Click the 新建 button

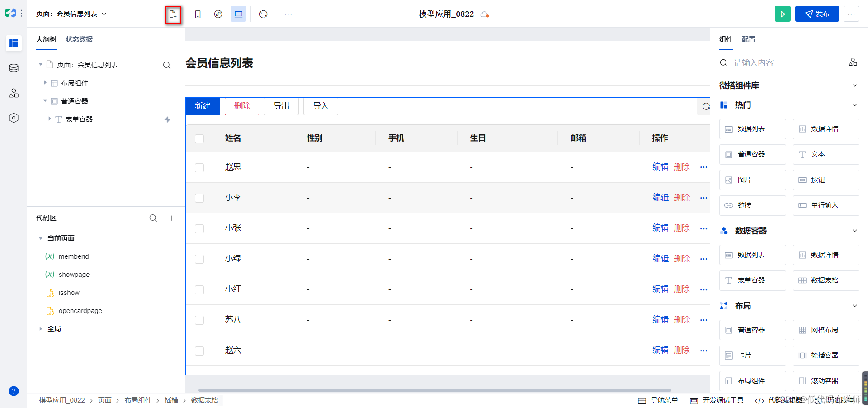[203, 106]
